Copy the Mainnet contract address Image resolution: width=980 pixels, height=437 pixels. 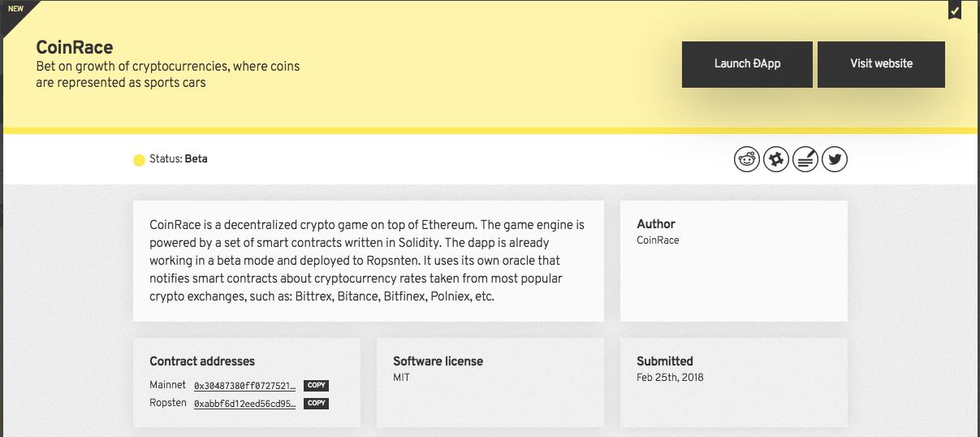316,386
